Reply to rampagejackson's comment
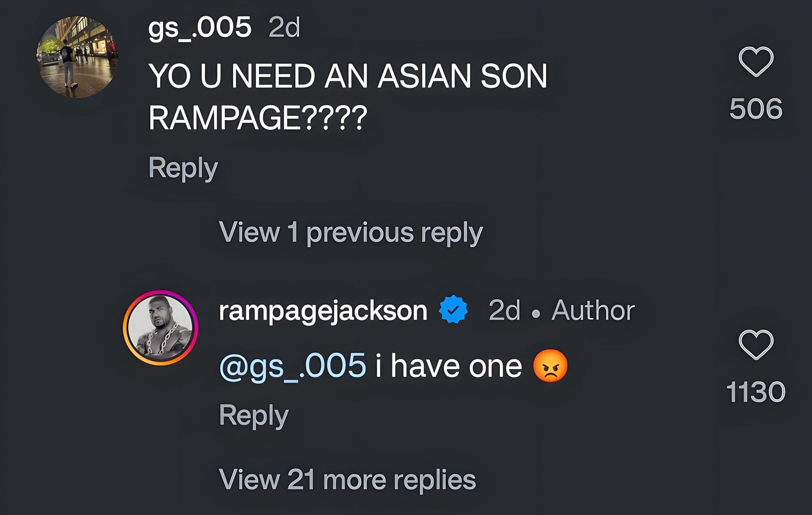812x515 pixels. (x=254, y=416)
